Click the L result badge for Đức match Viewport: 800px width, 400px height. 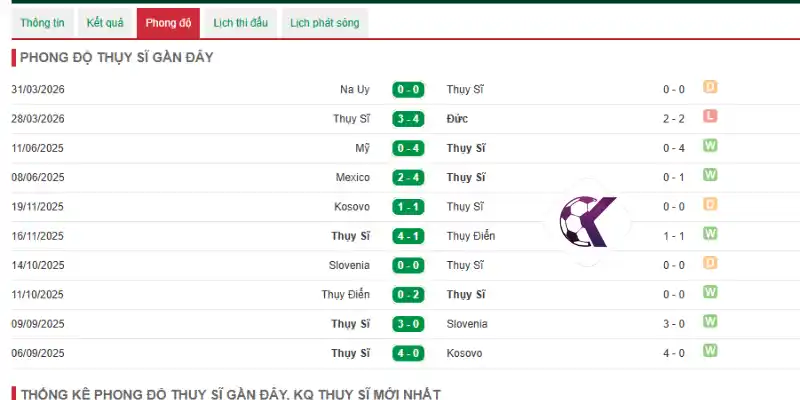tap(710, 116)
